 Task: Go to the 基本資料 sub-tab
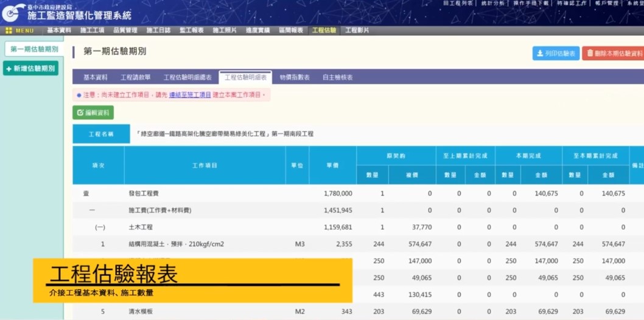coord(95,78)
